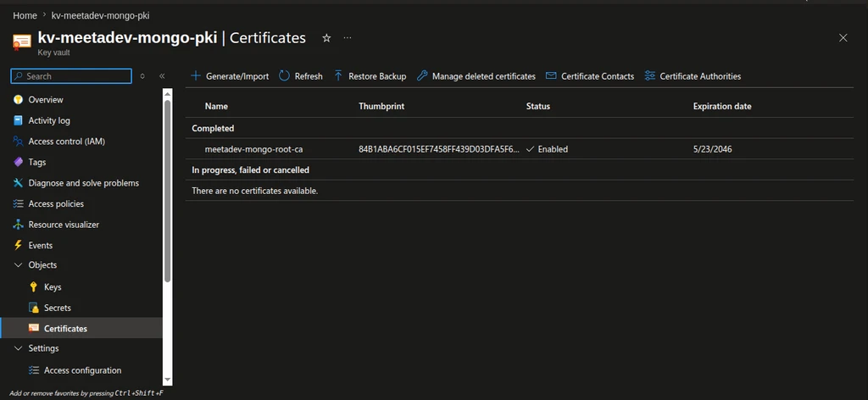Click the Secrets lock icon
This screenshot has height=400, width=868.
tap(34, 308)
